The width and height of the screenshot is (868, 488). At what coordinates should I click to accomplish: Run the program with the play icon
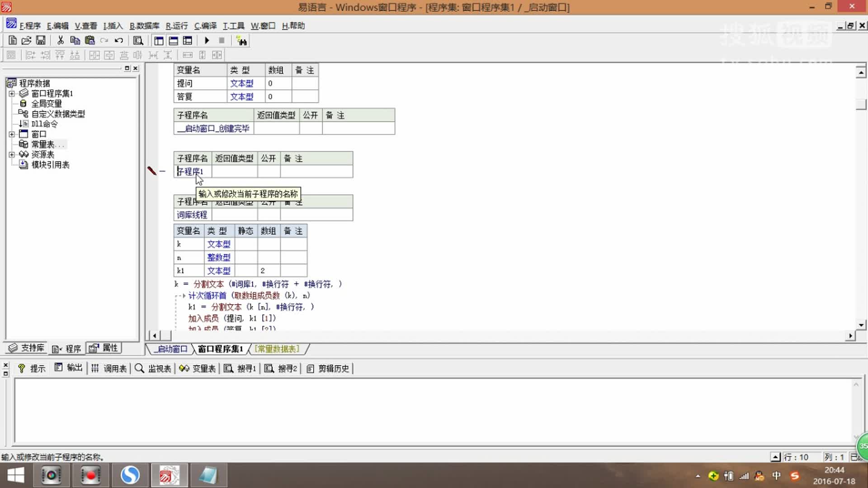207,41
